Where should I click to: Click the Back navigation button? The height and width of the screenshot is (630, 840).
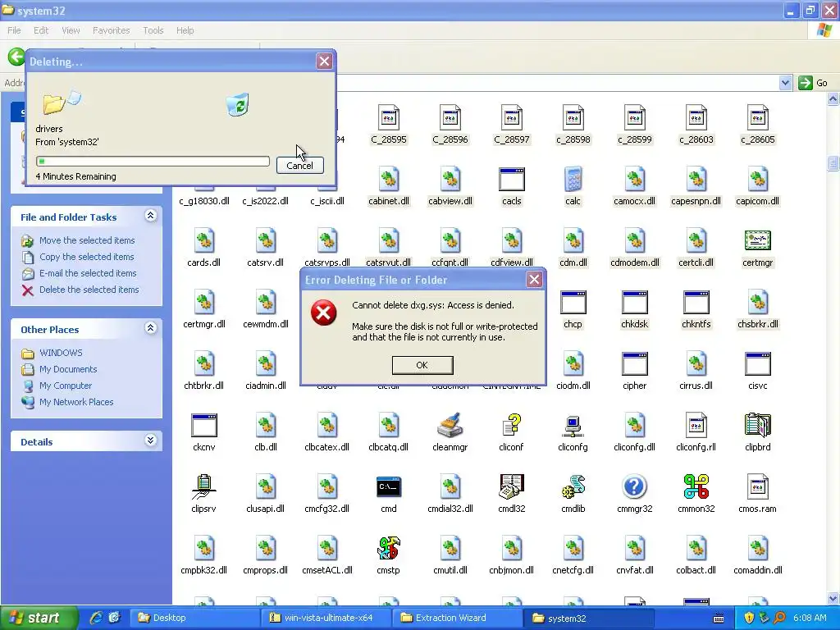tap(16, 57)
